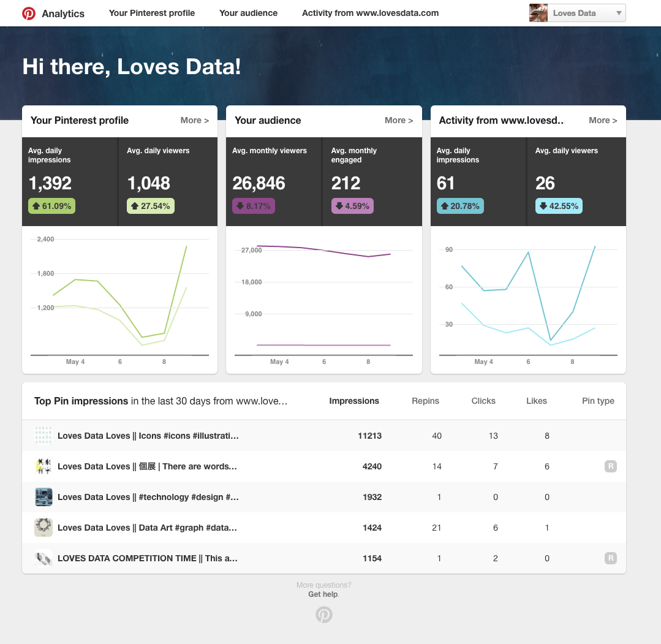This screenshot has height=644, width=661.
Task: Click Rich Pin badge in COMPETITION TIME row
Action: [x=610, y=558]
